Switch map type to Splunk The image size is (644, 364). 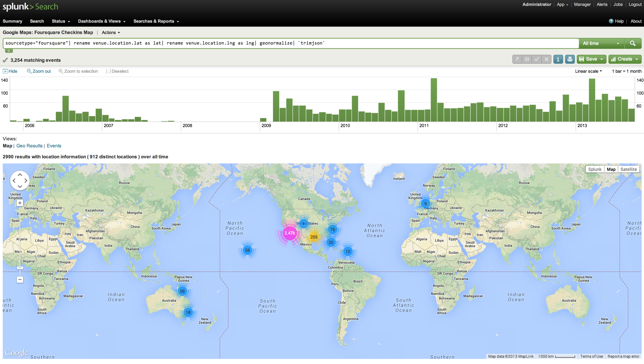[595, 169]
